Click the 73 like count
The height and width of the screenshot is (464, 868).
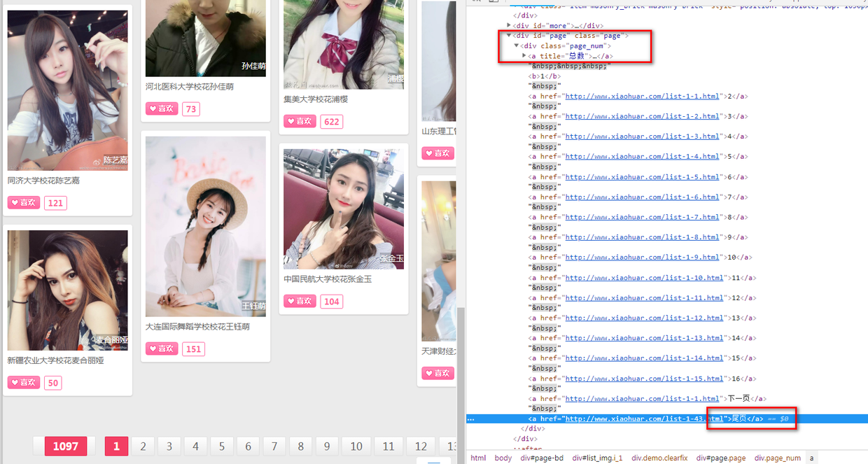click(191, 108)
